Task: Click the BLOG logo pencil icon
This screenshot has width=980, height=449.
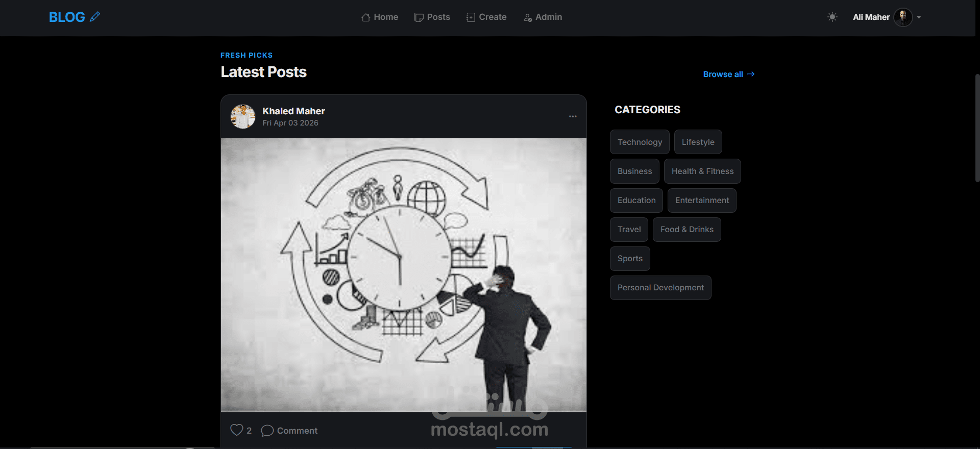Action: click(x=95, y=17)
